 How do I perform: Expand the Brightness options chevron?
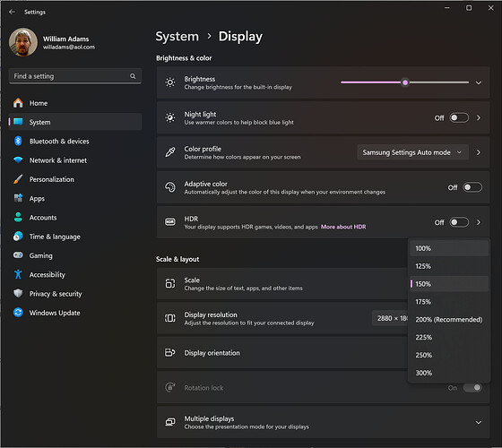click(x=479, y=82)
